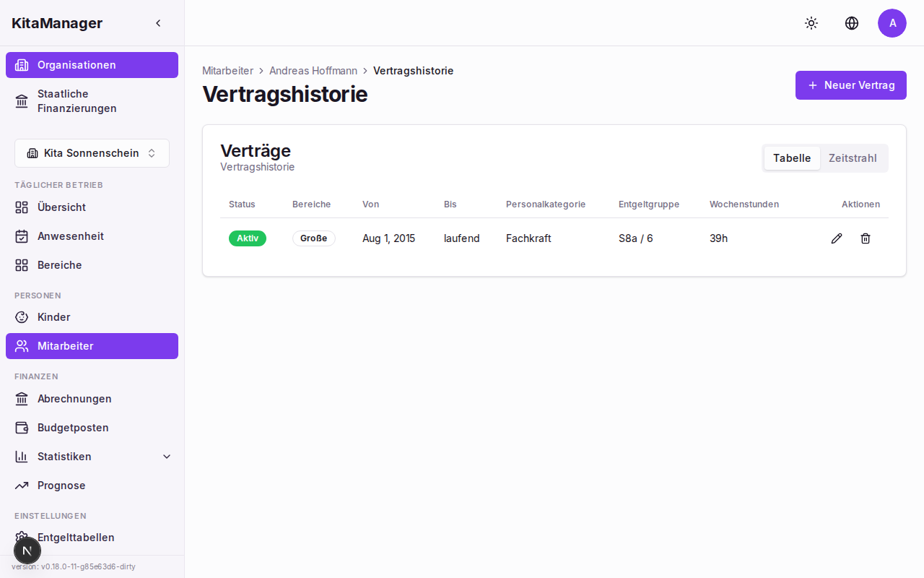Viewport: 924px width, 578px height.
Task: Go back to Andreas Hoffmann via breadcrumb
Action: click(313, 70)
